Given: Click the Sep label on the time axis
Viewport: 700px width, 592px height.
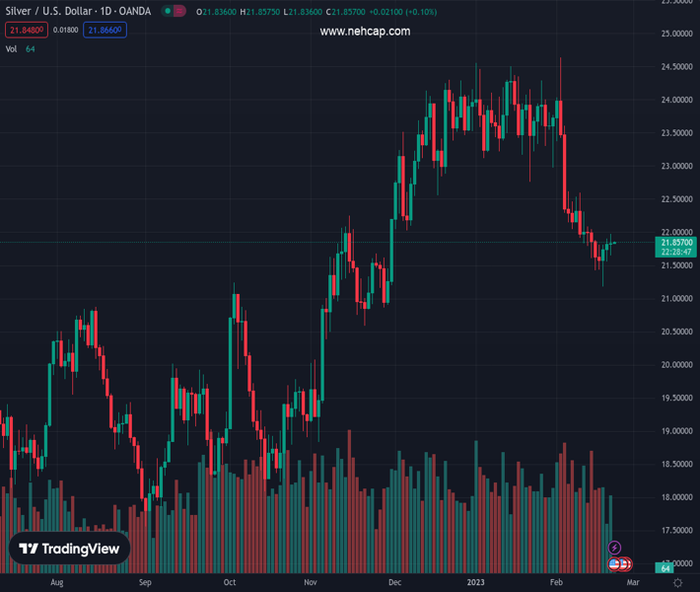Looking at the screenshot, I should pyautogui.click(x=145, y=583).
